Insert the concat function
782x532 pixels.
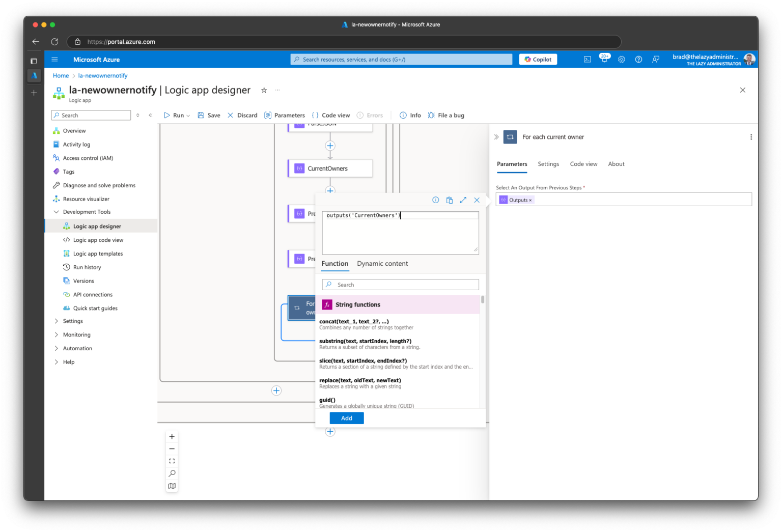pyautogui.click(x=398, y=324)
